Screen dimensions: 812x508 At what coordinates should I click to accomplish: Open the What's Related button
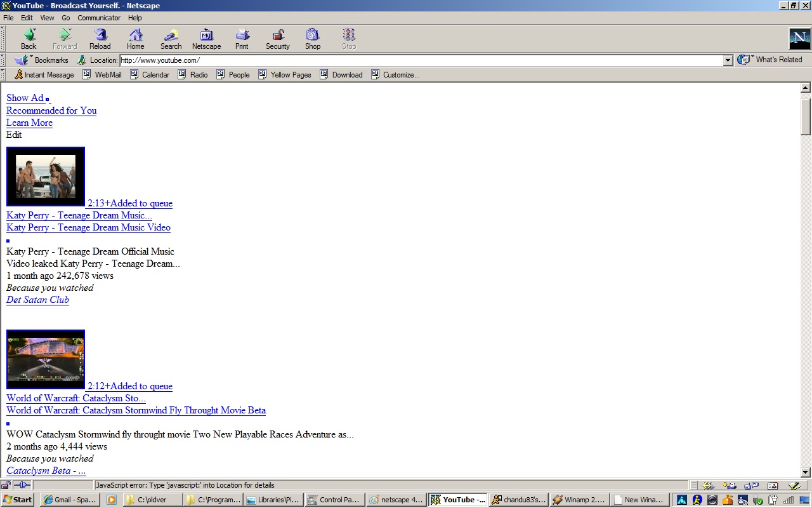(769, 60)
